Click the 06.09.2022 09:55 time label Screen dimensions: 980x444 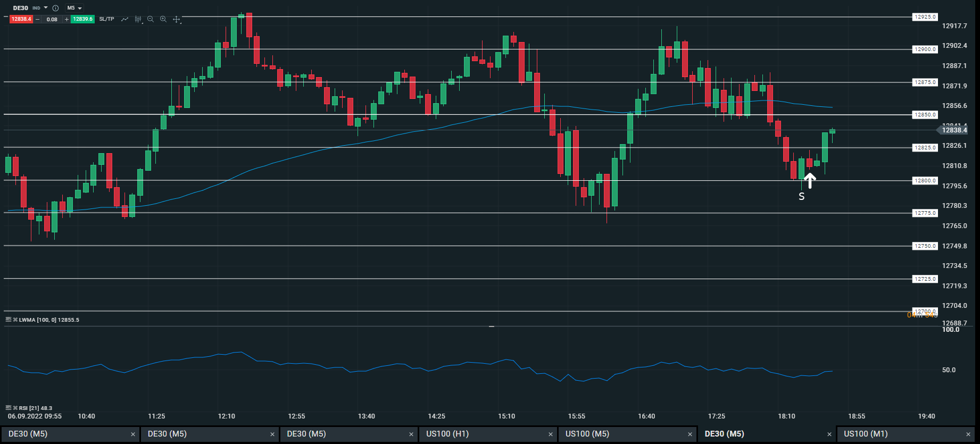[x=35, y=416]
